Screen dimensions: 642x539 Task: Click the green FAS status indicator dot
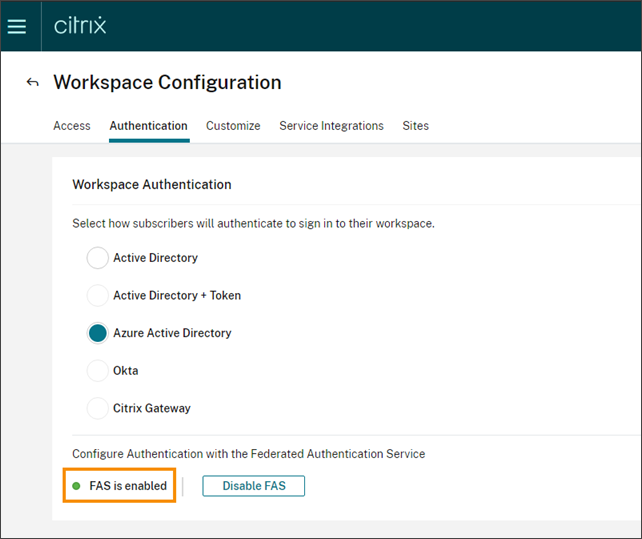(x=76, y=486)
